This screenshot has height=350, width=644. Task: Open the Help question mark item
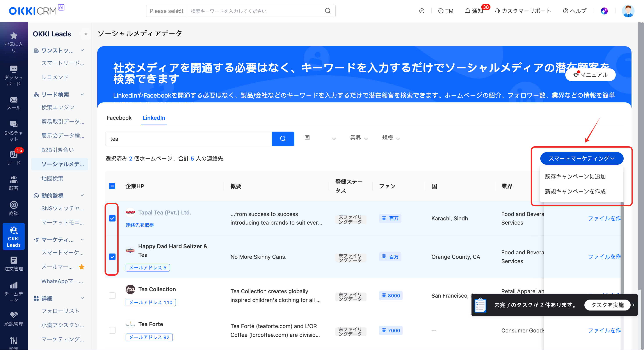pyautogui.click(x=575, y=11)
